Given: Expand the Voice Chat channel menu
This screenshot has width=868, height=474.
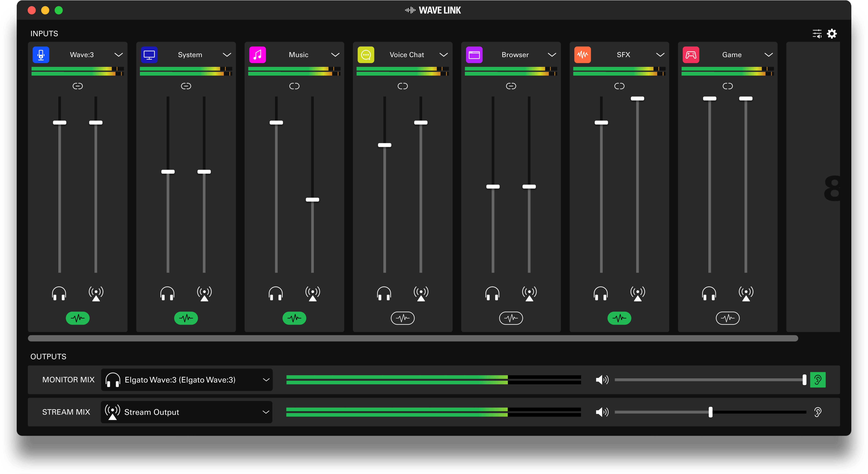Looking at the screenshot, I should point(444,54).
